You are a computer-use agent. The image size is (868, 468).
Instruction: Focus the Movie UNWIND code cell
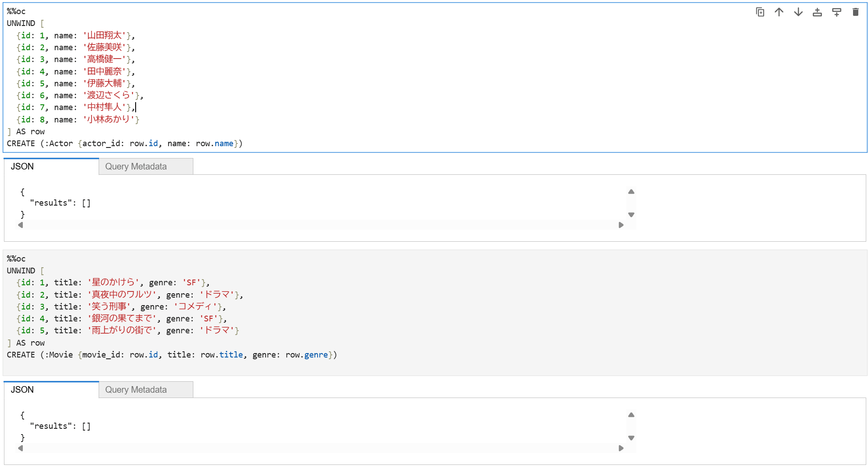tap(435, 313)
